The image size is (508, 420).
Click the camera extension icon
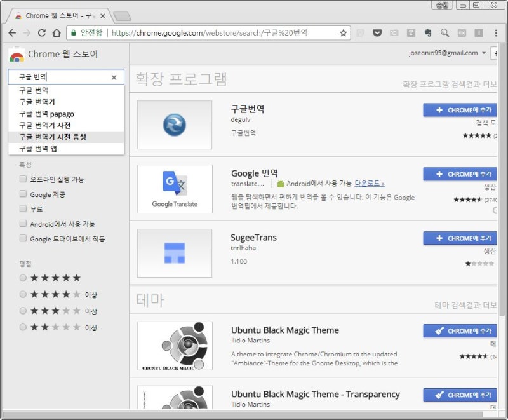click(x=394, y=33)
